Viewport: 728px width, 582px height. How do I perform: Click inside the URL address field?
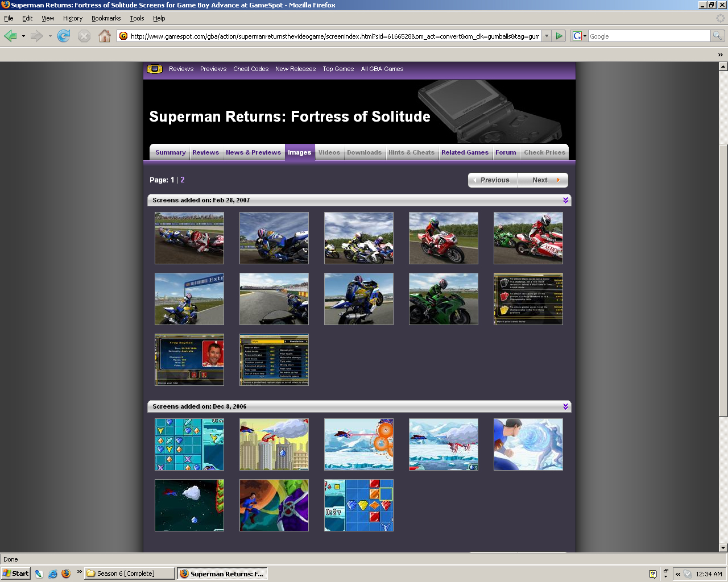[334, 36]
